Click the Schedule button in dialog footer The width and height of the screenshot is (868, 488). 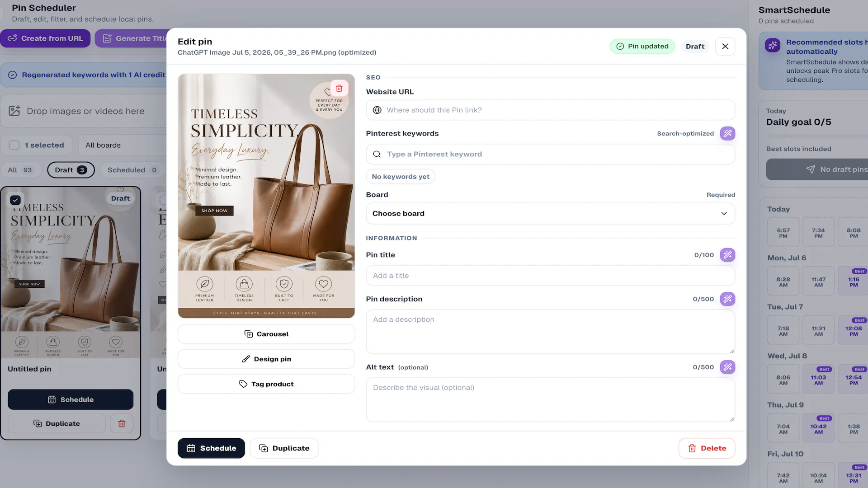click(211, 448)
